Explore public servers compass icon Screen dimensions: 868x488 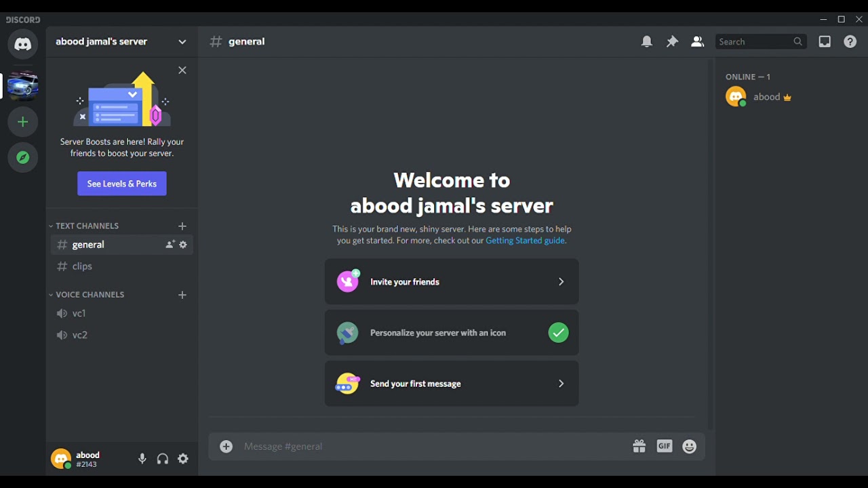pos(23,159)
